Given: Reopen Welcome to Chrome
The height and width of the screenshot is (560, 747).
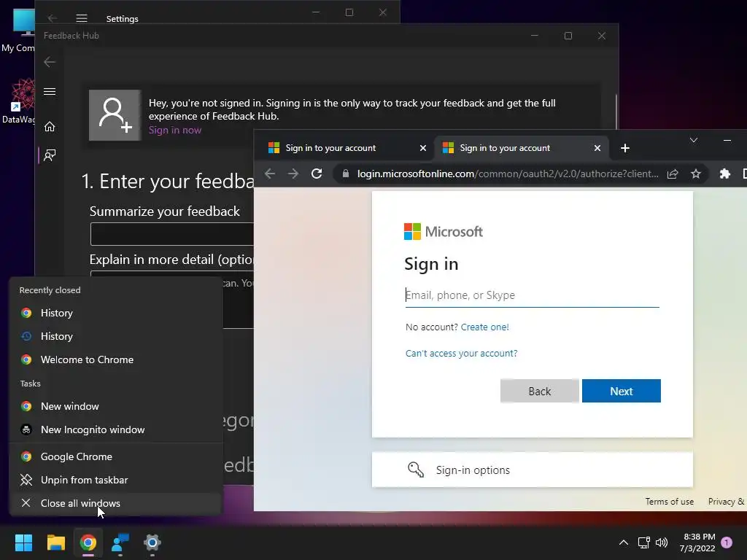Looking at the screenshot, I should [116, 359].
